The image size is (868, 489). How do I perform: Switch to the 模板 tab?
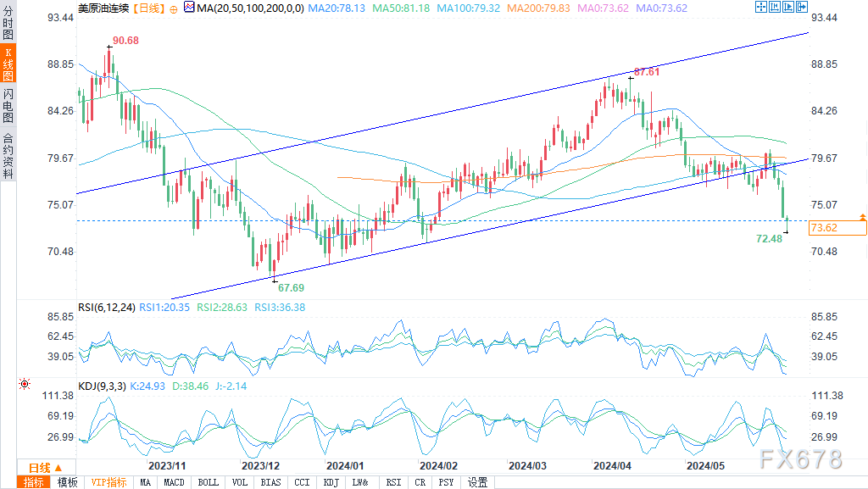(x=68, y=482)
